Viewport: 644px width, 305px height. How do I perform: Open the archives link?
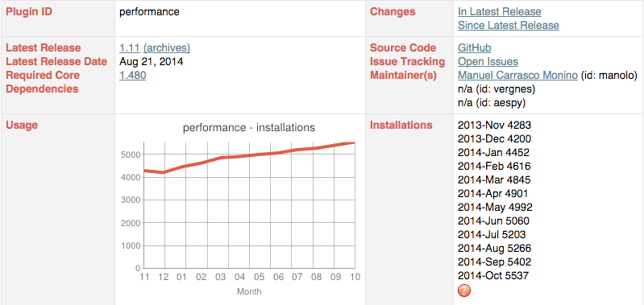tap(167, 48)
